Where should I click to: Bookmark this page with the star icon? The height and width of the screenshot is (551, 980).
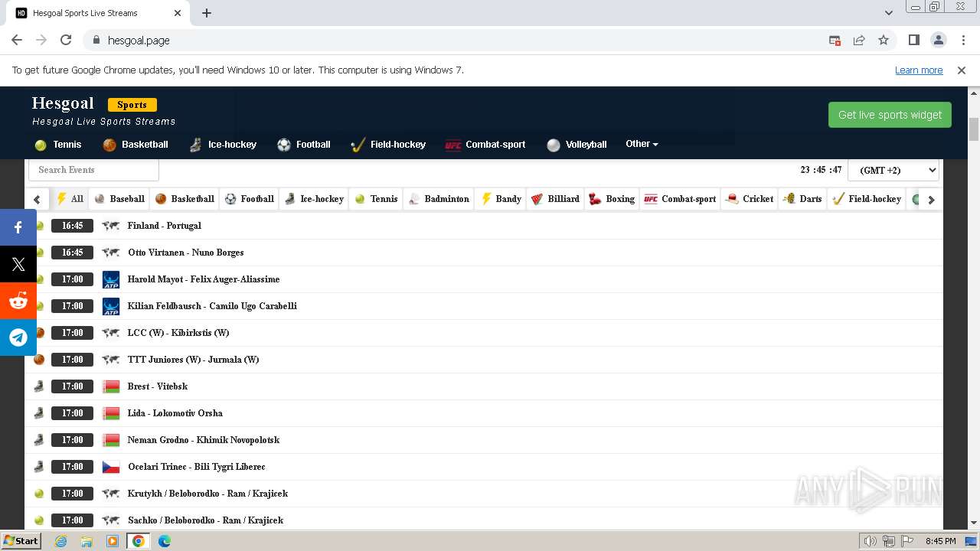pyautogui.click(x=884, y=40)
